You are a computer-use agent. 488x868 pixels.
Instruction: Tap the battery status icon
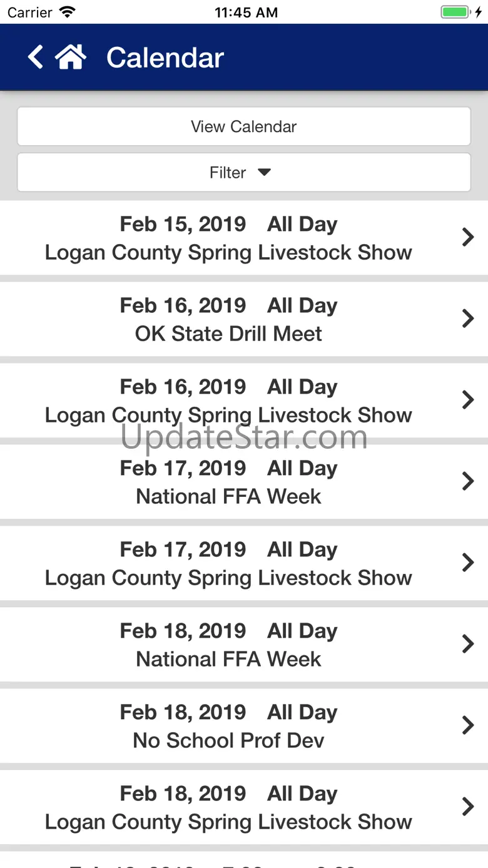click(x=455, y=13)
